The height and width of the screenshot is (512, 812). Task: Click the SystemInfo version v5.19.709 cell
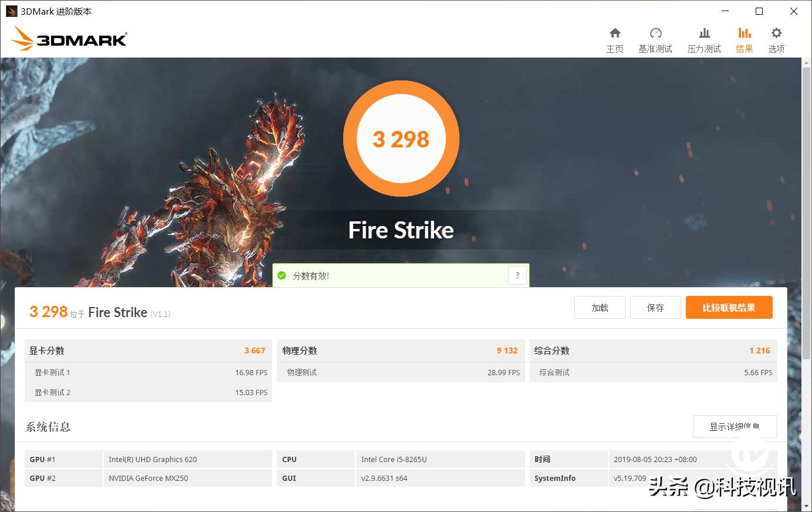[630, 478]
